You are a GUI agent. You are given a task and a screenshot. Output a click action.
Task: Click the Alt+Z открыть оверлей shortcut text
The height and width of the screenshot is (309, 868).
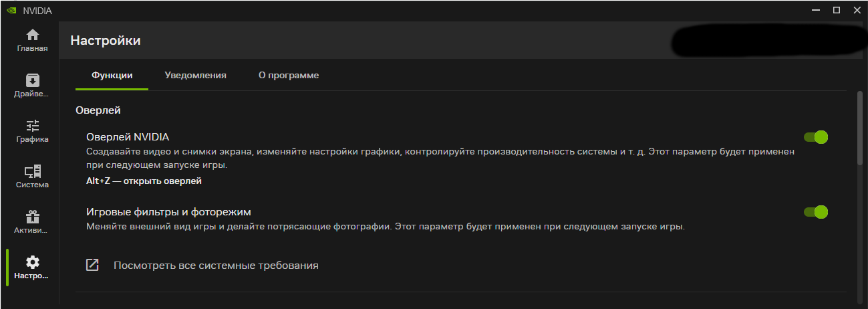[x=144, y=181]
